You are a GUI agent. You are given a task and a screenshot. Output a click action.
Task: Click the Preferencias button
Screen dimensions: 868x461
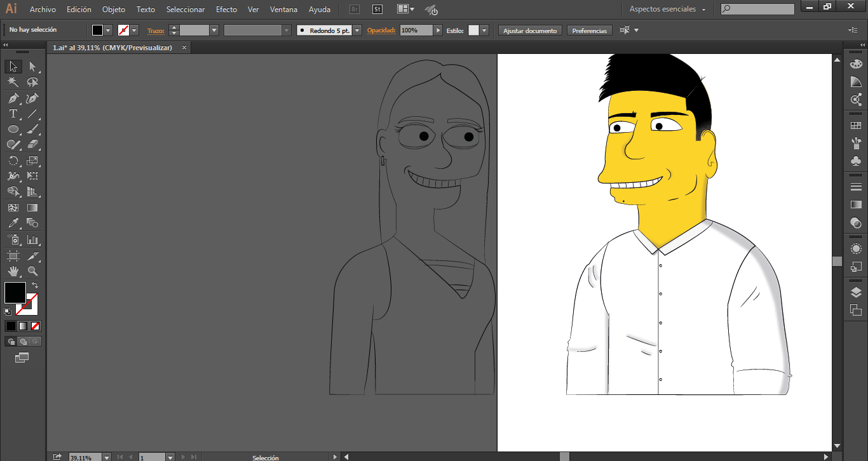[589, 30]
